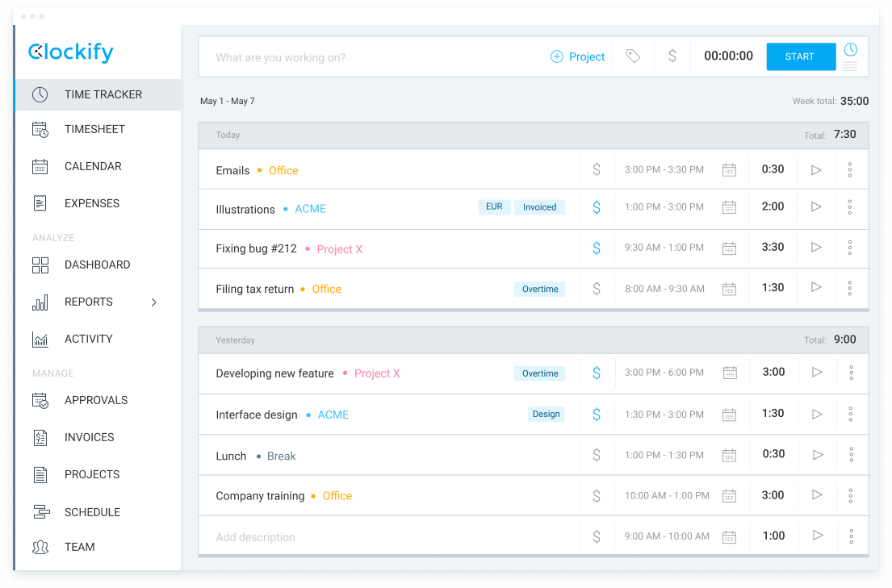Open date picker for Developing new feature
Viewport: 892px width, 588px height.
730,373
